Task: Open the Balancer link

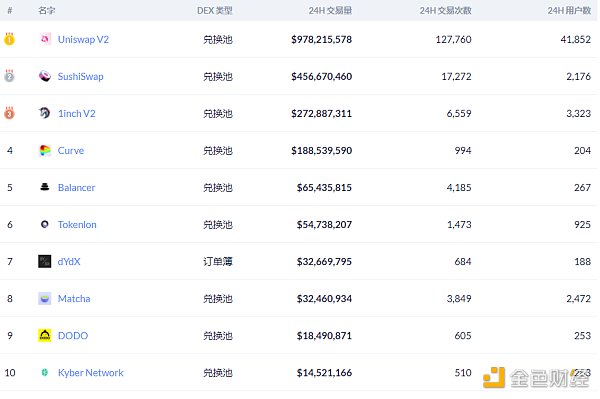Action: tap(77, 187)
